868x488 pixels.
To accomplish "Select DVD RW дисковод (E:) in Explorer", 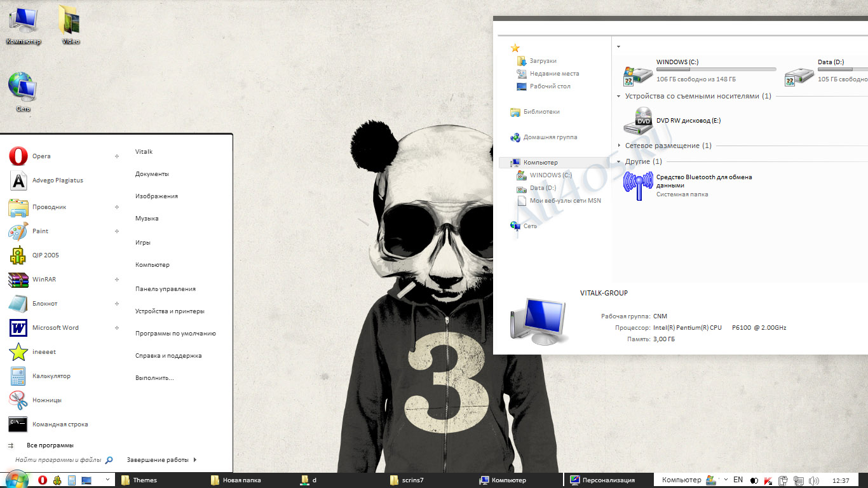I will pos(672,121).
